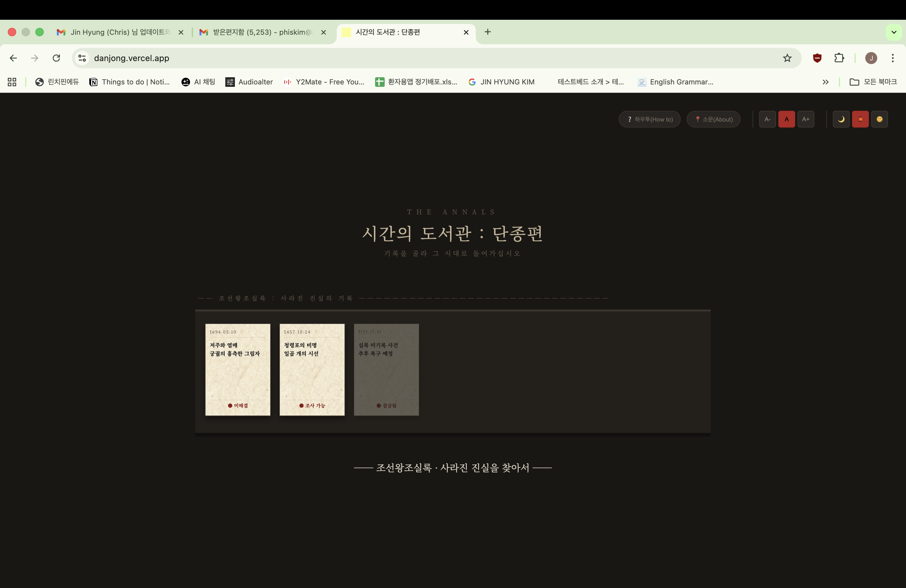Close the 받은편지함 tab
This screenshot has height=588, width=906.
coord(324,32)
